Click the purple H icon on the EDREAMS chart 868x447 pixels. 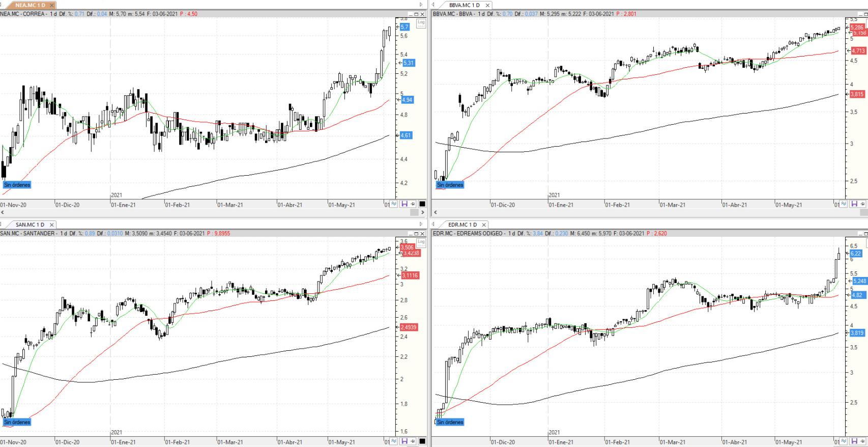pos(854,441)
